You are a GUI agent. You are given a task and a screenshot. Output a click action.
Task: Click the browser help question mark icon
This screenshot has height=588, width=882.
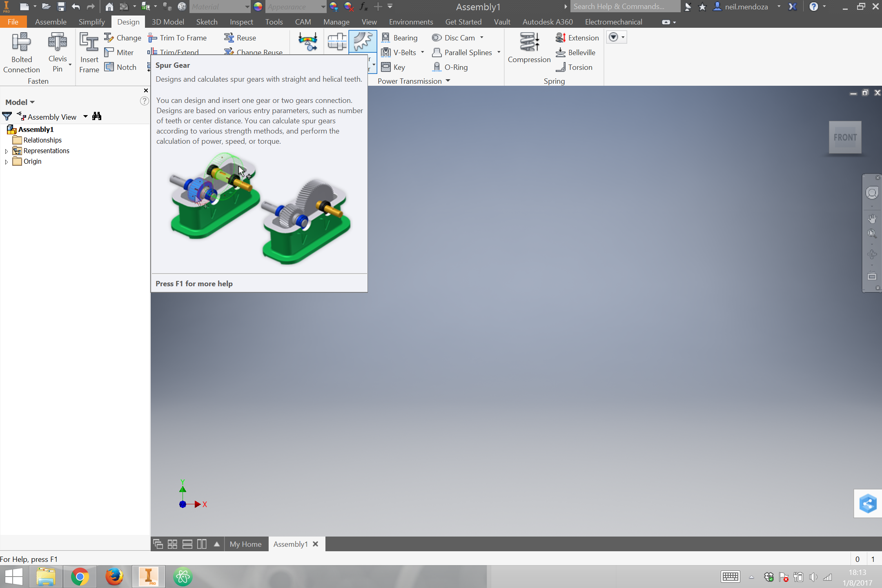[x=144, y=101]
